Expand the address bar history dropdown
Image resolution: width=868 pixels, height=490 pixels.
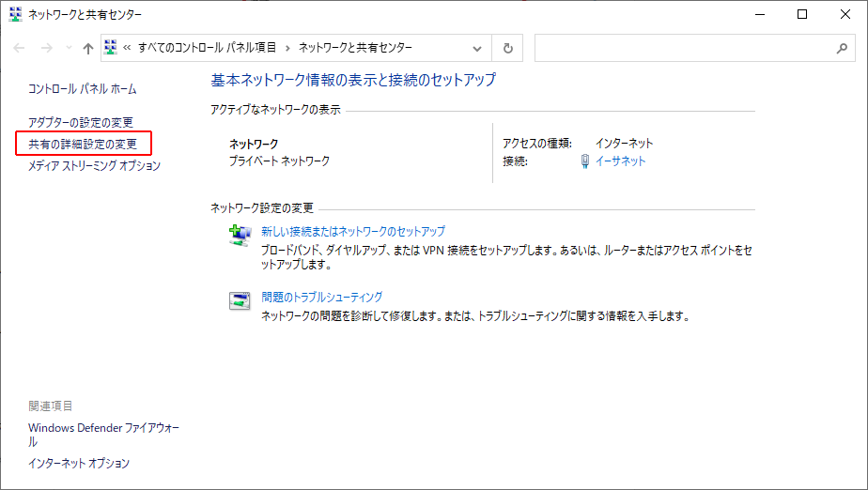[478, 48]
